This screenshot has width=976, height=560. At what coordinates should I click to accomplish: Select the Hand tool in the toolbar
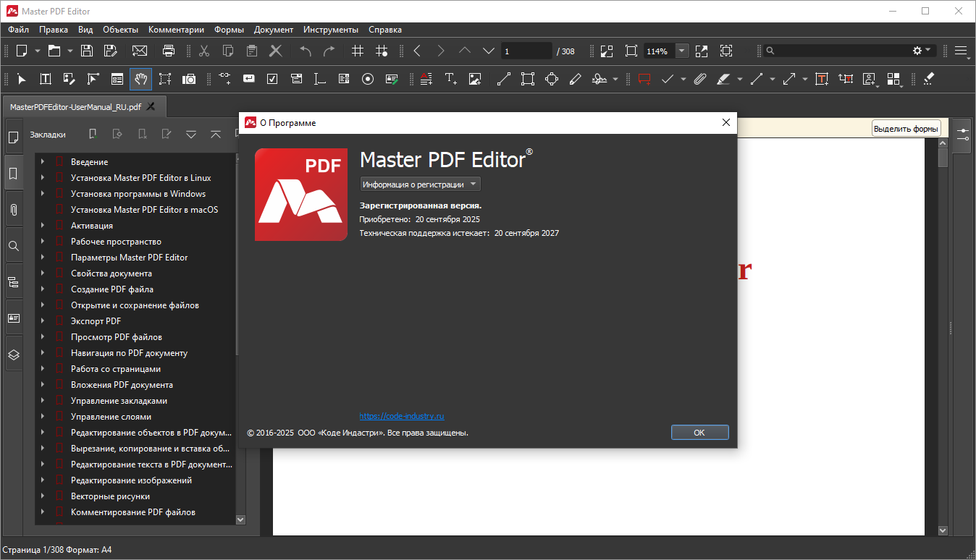click(x=140, y=79)
